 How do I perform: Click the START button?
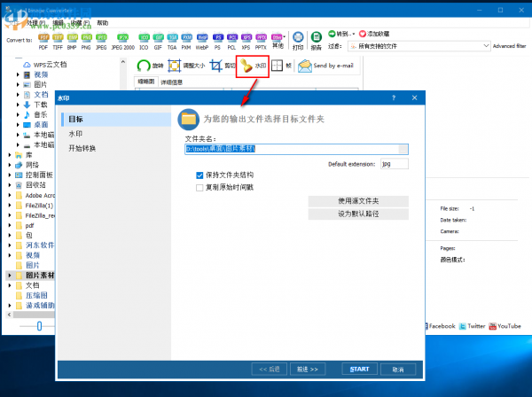click(360, 370)
